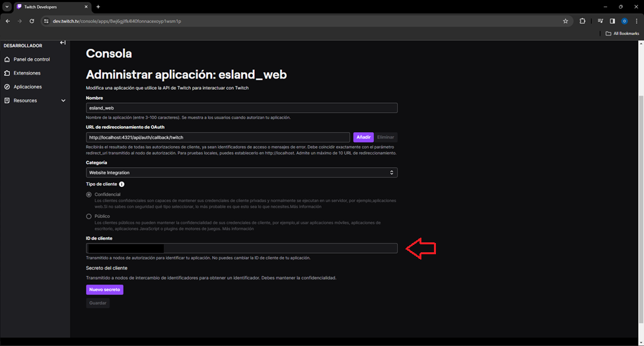Collapse the developer sidebar with arrow icon

point(63,43)
